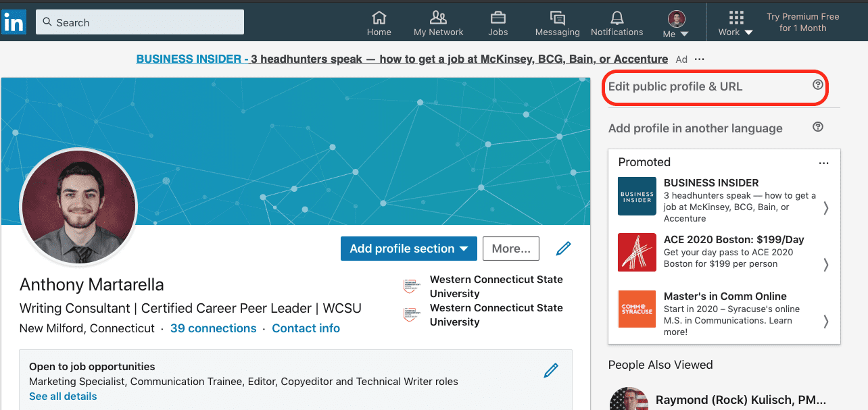868x410 pixels.
Task: Open the Jobs briefcase icon
Action: 498,23
